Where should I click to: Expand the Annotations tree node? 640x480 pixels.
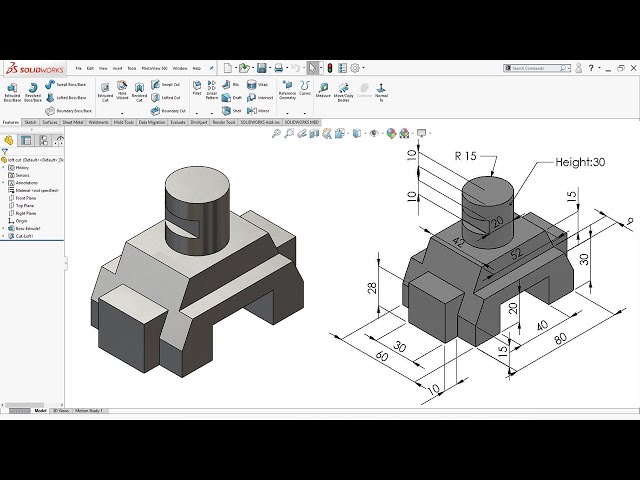tap(4, 183)
